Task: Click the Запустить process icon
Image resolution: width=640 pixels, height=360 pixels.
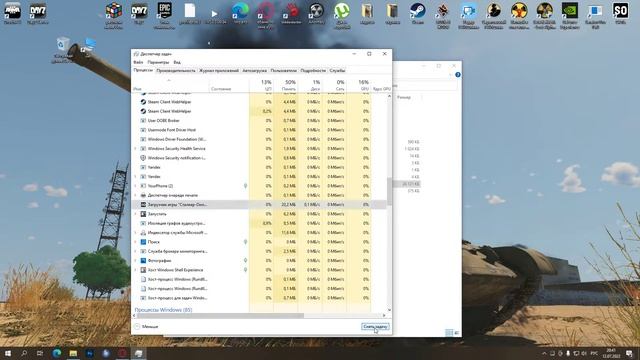Action: [143, 214]
